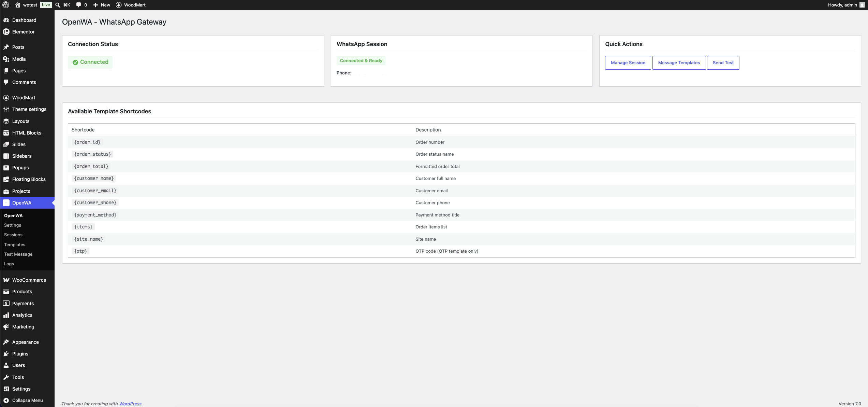
Task: Open the Products menu item
Action: tap(27, 292)
